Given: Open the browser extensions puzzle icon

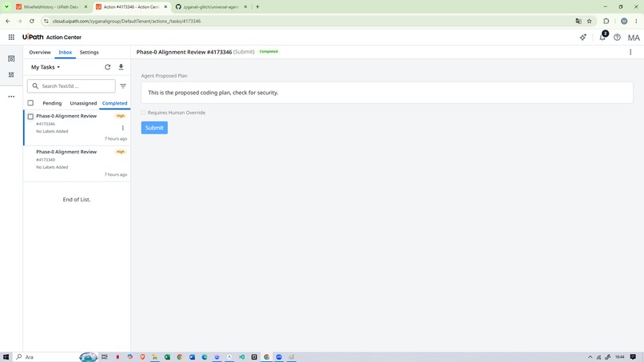Looking at the screenshot, I should 606,21.
